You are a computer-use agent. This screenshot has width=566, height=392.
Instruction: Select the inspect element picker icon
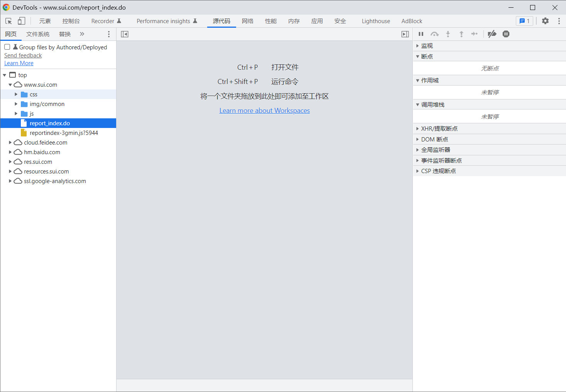pyautogui.click(x=8, y=21)
